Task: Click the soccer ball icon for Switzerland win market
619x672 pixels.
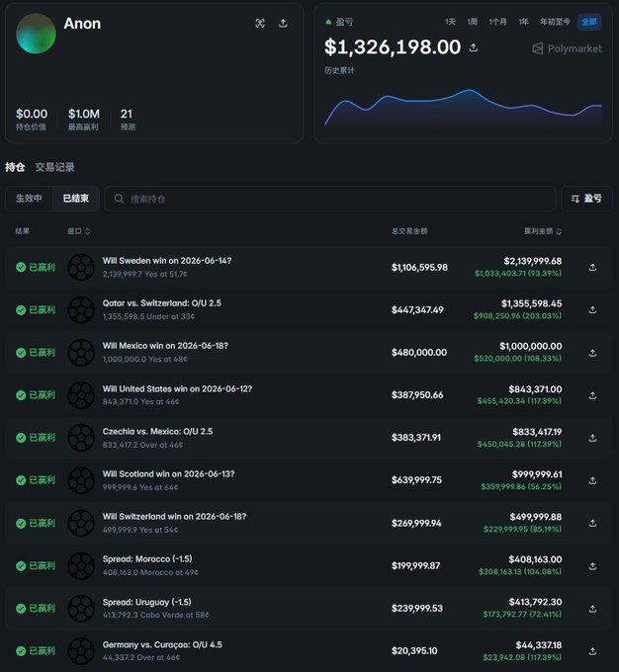Action: tap(81, 523)
